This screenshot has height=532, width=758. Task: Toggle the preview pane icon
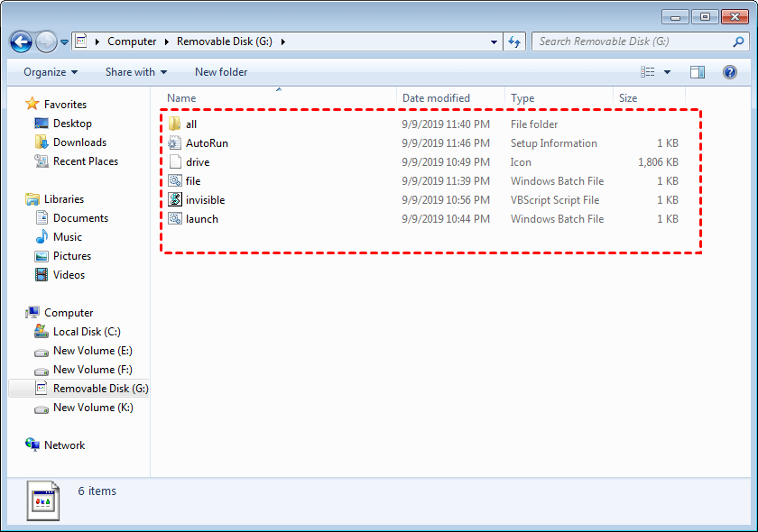[x=698, y=72]
